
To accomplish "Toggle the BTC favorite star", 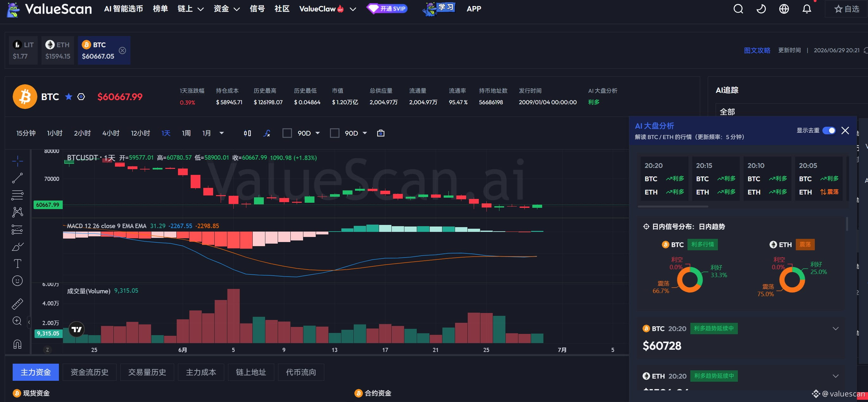I will click(x=69, y=97).
